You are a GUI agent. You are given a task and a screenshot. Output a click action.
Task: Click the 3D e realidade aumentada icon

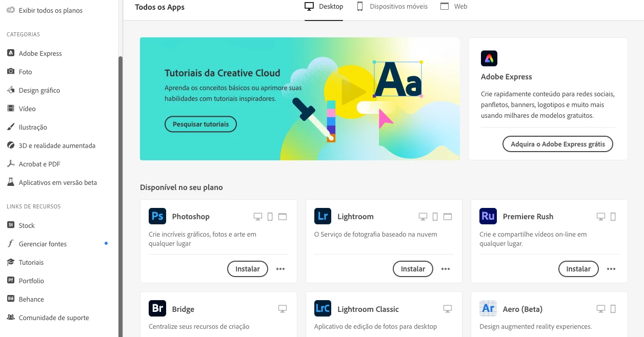[10, 145]
